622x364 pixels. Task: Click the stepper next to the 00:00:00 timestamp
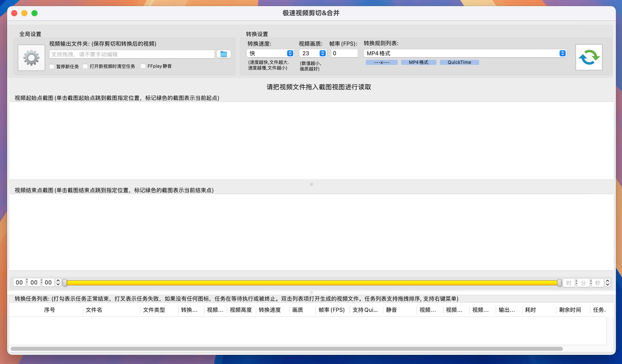(58, 282)
